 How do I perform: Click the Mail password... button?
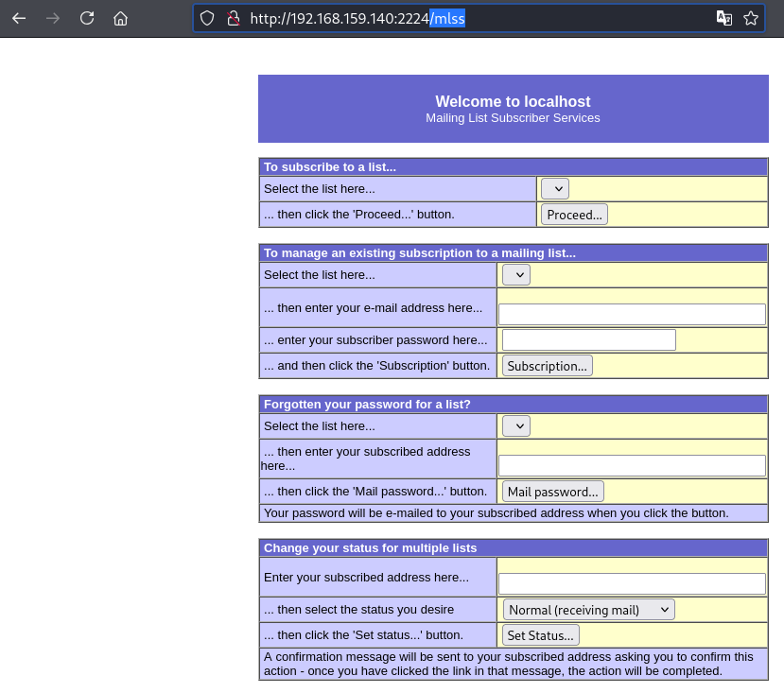552,492
